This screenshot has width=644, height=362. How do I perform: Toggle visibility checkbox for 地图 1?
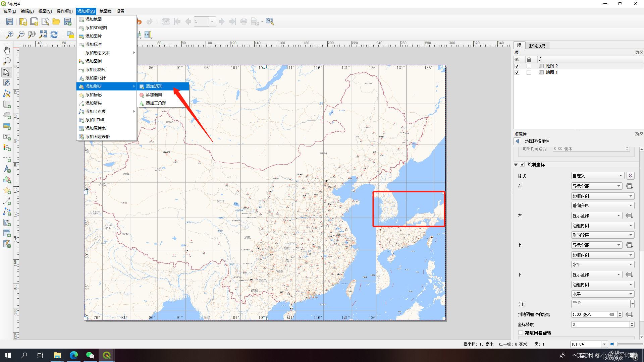[x=517, y=72]
